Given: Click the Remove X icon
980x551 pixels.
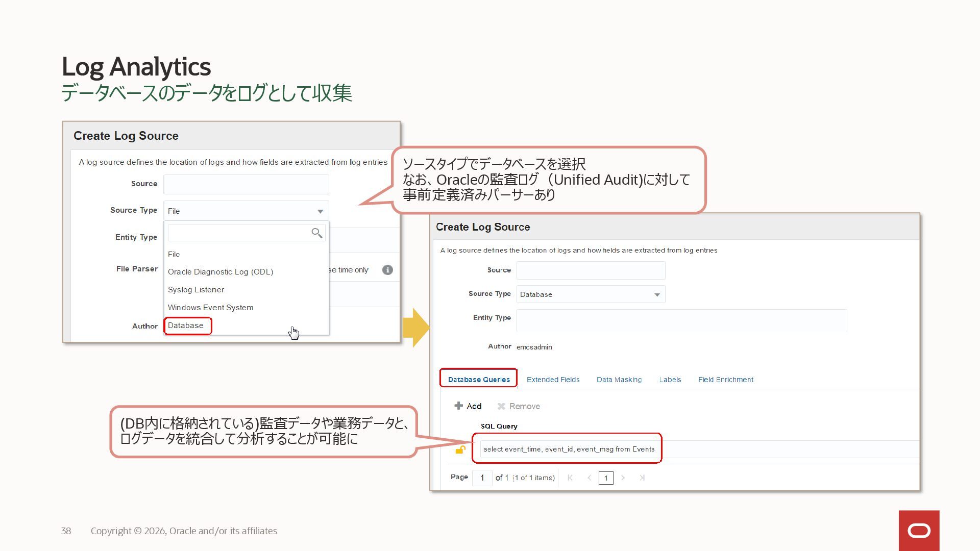Looking at the screenshot, I should point(501,406).
